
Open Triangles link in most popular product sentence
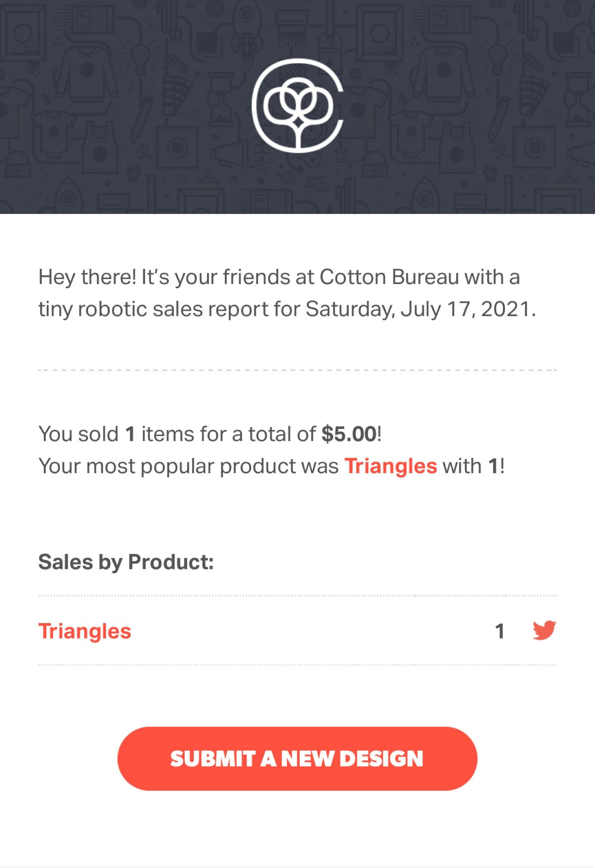tap(391, 466)
